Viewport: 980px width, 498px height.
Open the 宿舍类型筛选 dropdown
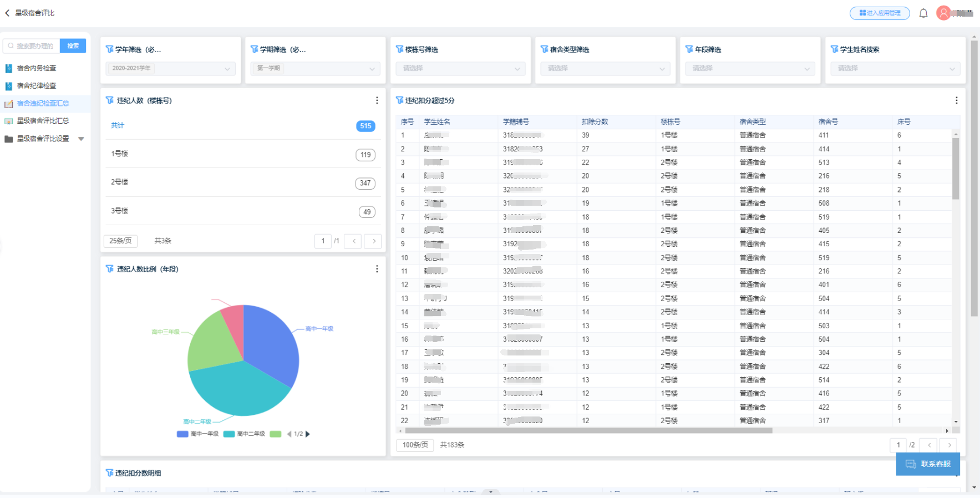605,68
